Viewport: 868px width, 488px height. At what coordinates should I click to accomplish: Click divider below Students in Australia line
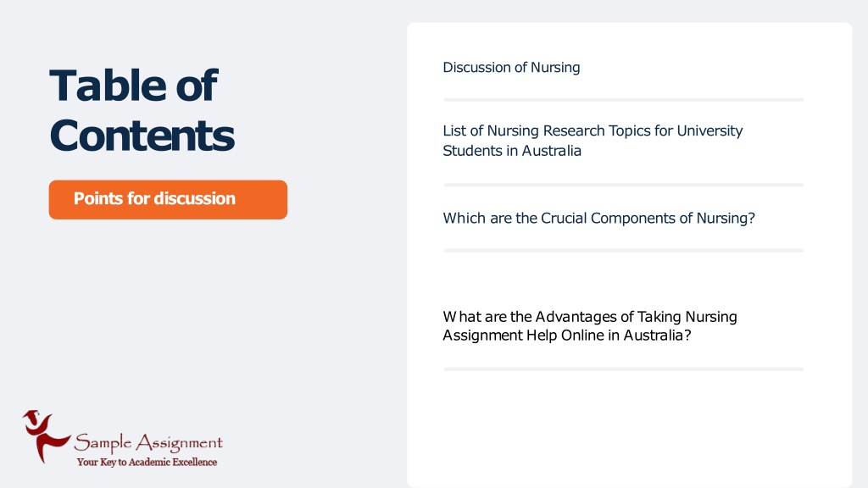click(623, 185)
